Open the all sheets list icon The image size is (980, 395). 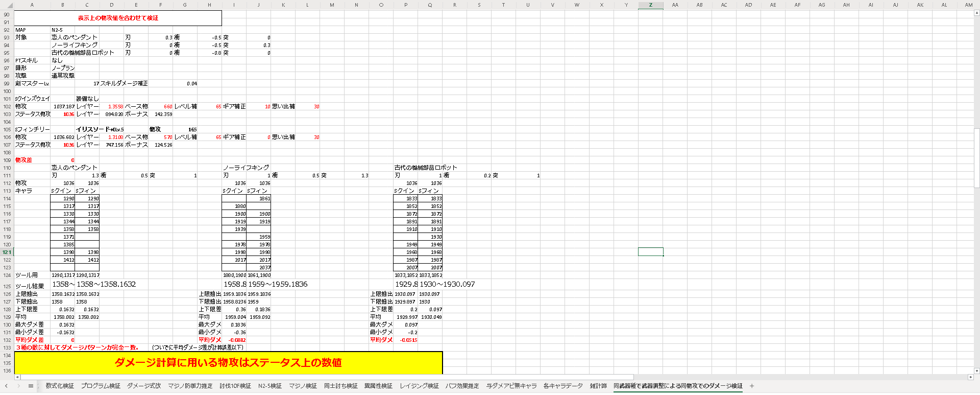31,386
